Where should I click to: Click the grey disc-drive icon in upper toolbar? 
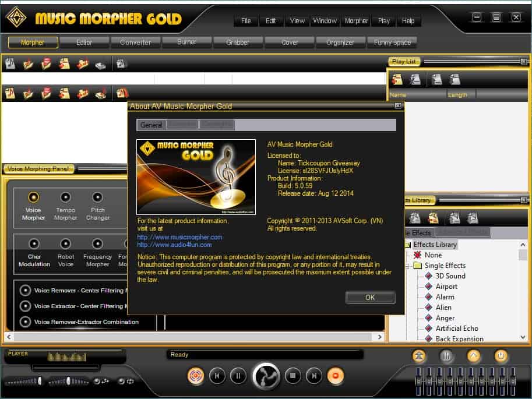pos(100,65)
